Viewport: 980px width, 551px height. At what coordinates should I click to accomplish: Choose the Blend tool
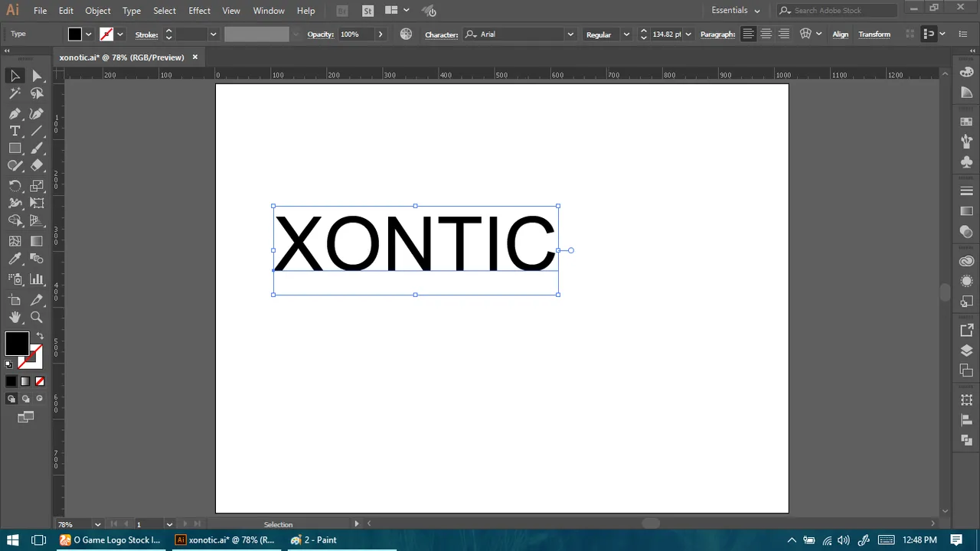coord(37,259)
